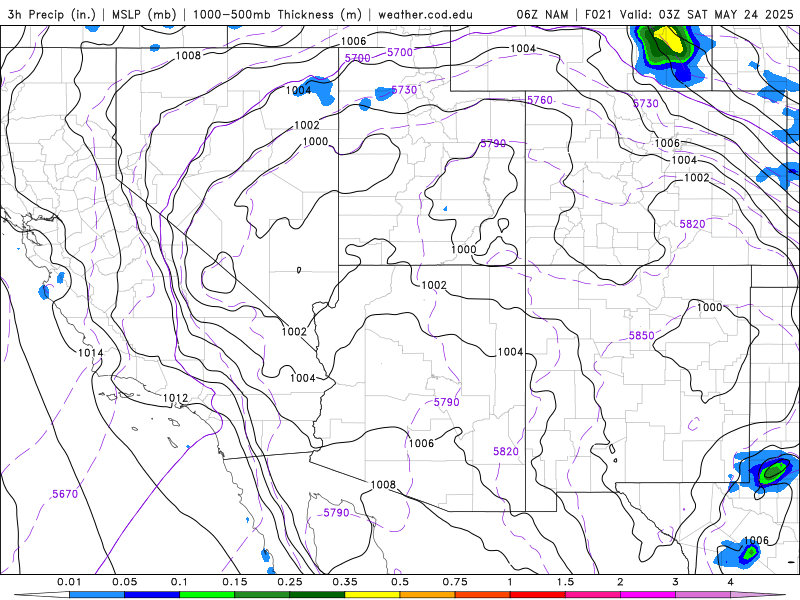The image size is (800, 600).
Task: Select the legend value 0.15
Action: point(235,582)
